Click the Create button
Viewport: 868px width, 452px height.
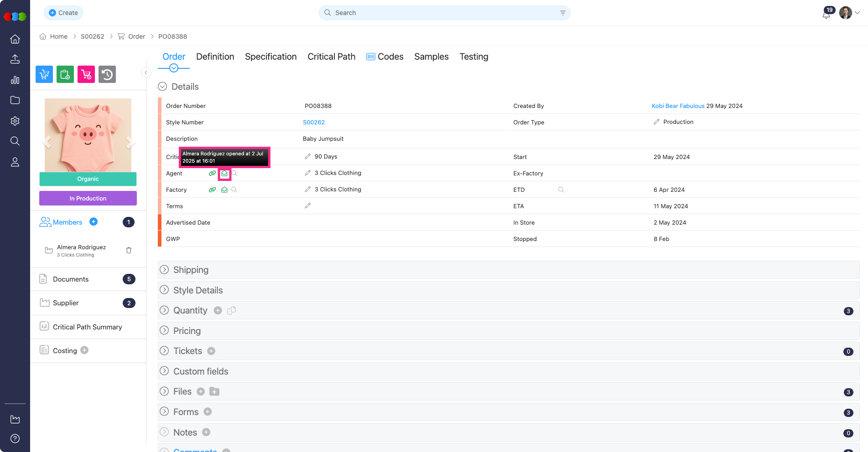pyautogui.click(x=63, y=13)
